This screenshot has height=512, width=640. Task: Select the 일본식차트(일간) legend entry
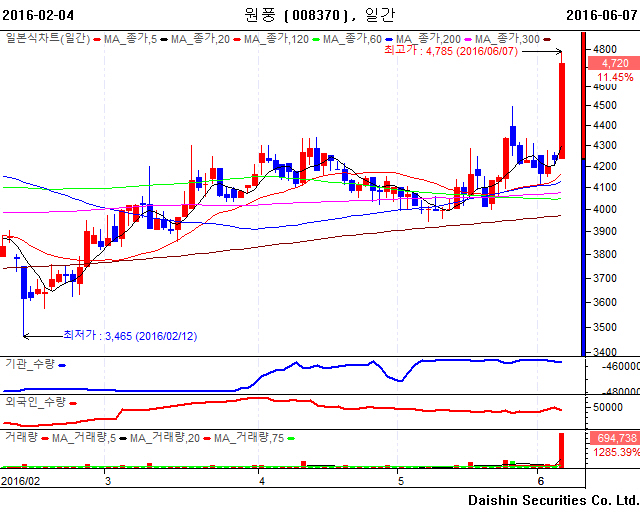pos(48,39)
